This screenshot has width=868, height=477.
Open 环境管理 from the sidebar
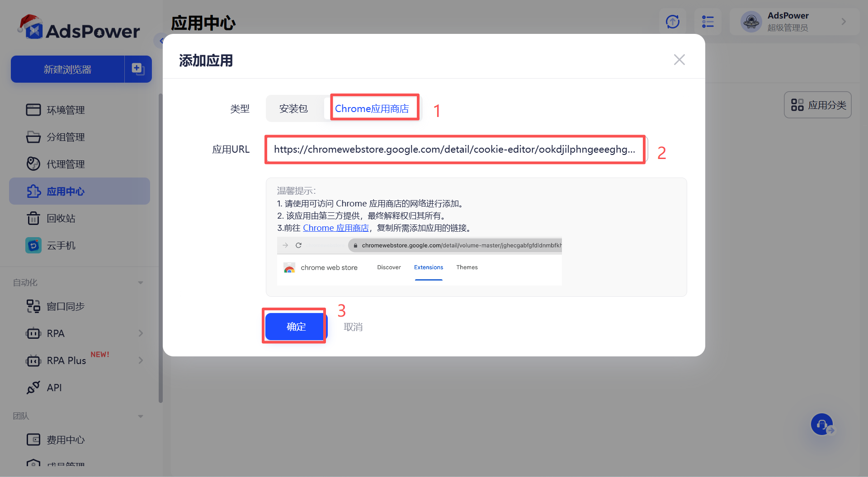click(66, 109)
